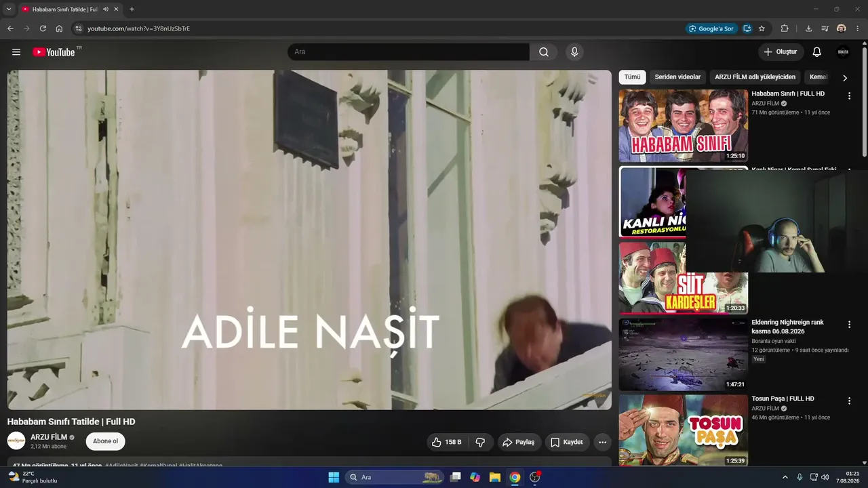The image size is (868, 488).
Task: Like the video showing 158 B
Action: click(x=447, y=442)
